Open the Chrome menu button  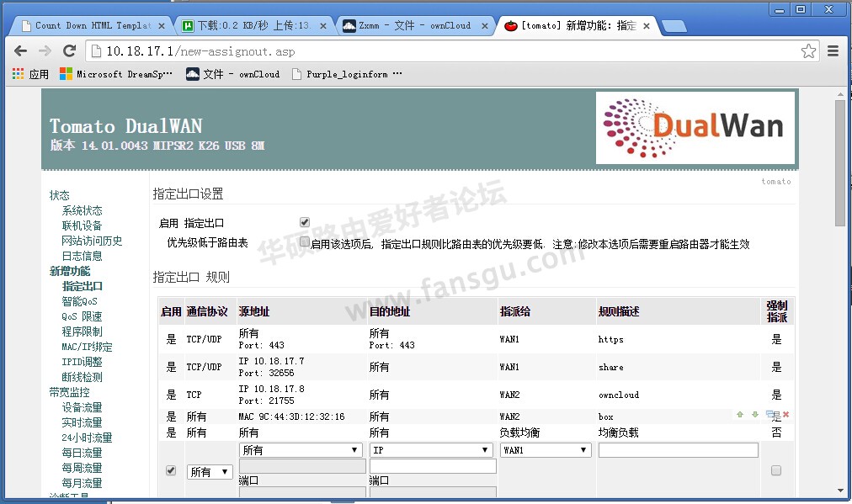(833, 51)
